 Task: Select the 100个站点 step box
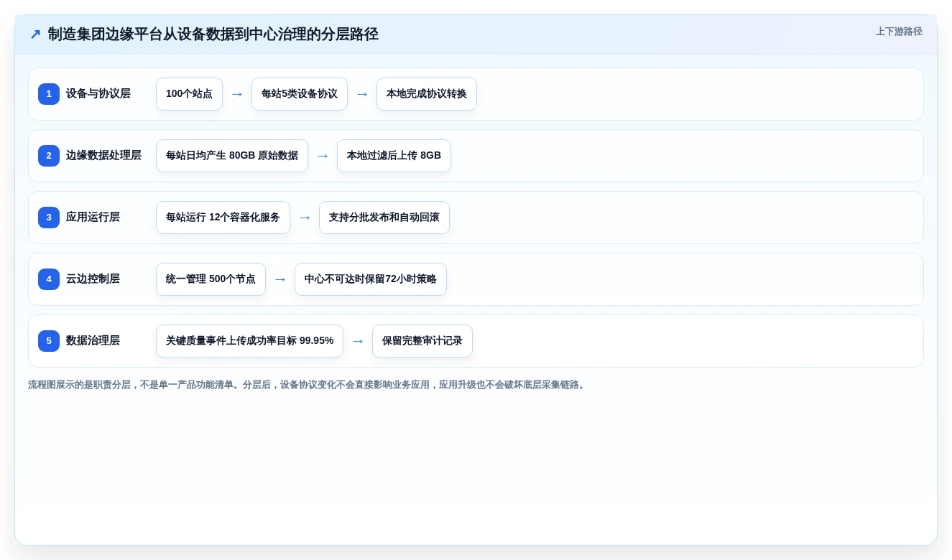point(189,94)
